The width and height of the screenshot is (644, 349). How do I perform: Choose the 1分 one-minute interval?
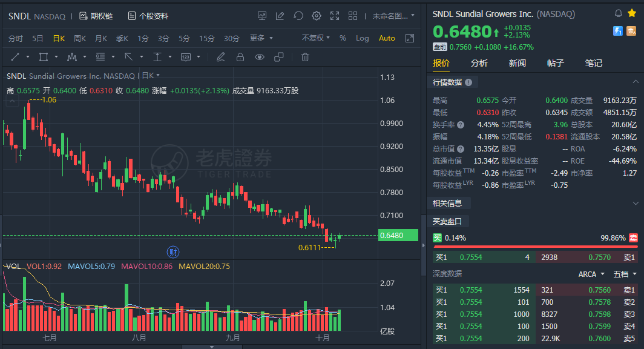click(143, 38)
